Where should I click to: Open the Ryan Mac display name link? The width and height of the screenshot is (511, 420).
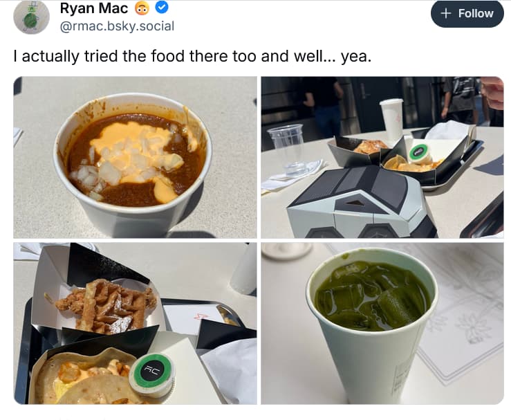coord(94,8)
